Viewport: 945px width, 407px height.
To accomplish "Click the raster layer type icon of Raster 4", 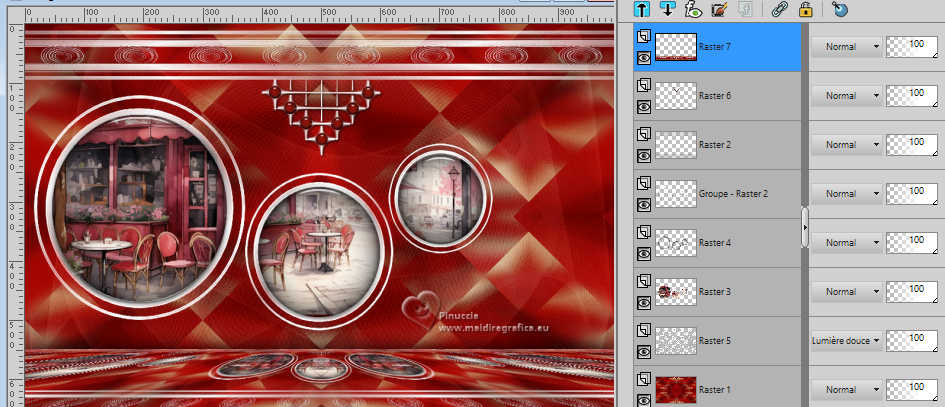I will click(x=644, y=233).
